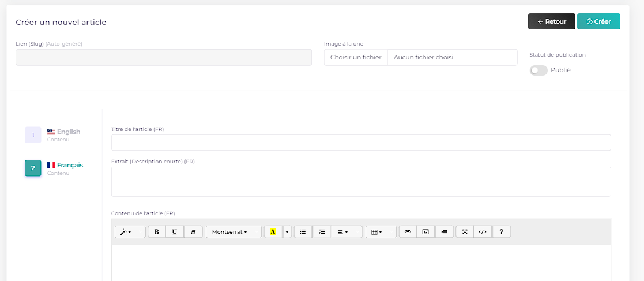The width and height of the screenshot is (644, 281).
Task: Click the Retour button
Action: [x=551, y=21]
